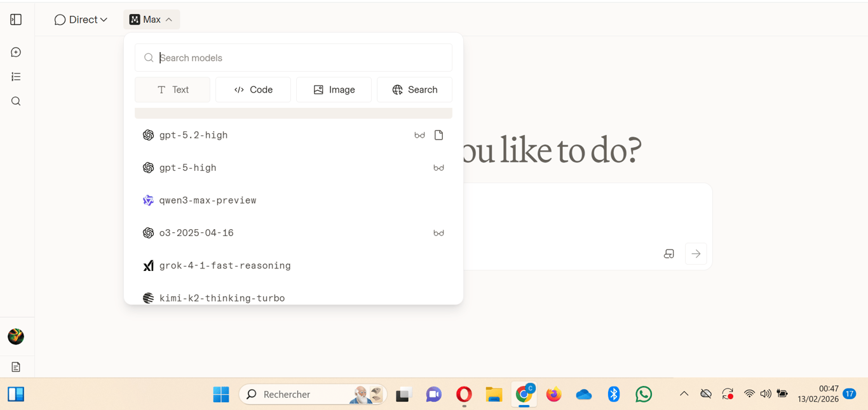Filter models by Image
868x410 pixels.
click(334, 89)
